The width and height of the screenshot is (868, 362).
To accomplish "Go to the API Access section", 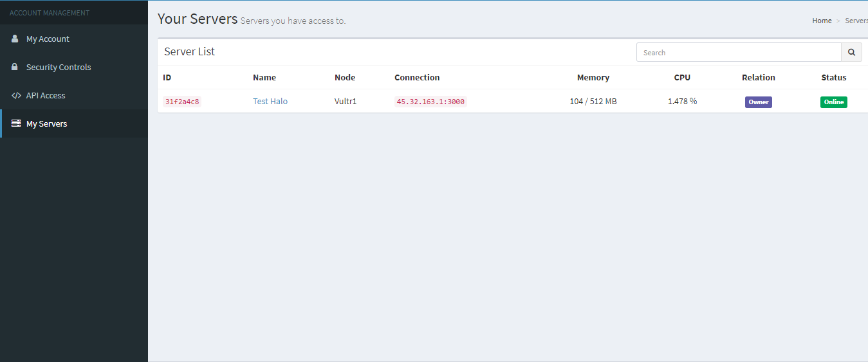I will coord(46,96).
